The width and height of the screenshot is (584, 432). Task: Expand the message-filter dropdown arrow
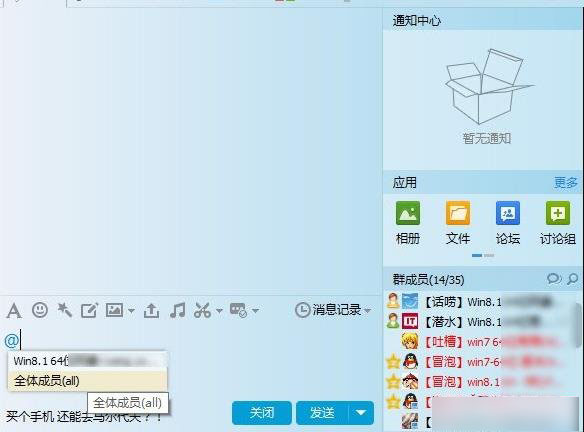click(x=255, y=310)
